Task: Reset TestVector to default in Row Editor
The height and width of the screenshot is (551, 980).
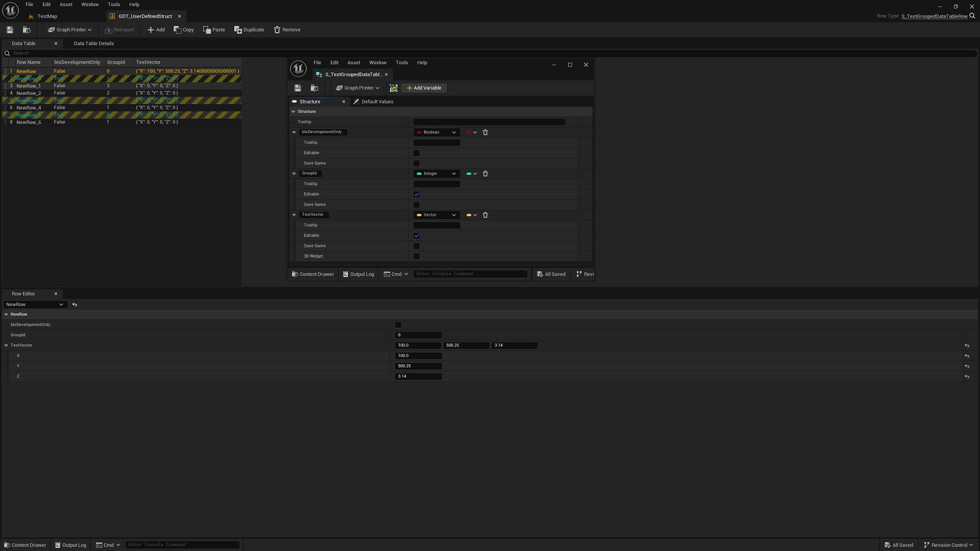Action: pyautogui.click(x=967, y=345)
